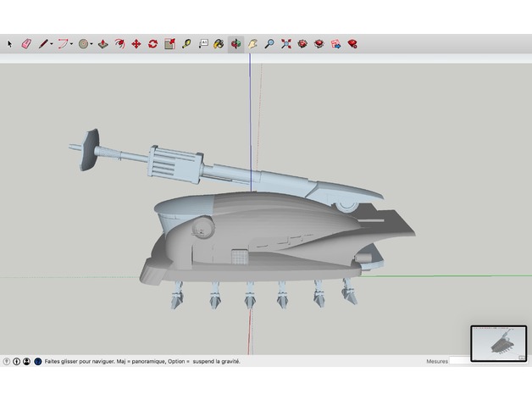
Task: Activate the Orbit tool
Action: (x=236, y=43)
